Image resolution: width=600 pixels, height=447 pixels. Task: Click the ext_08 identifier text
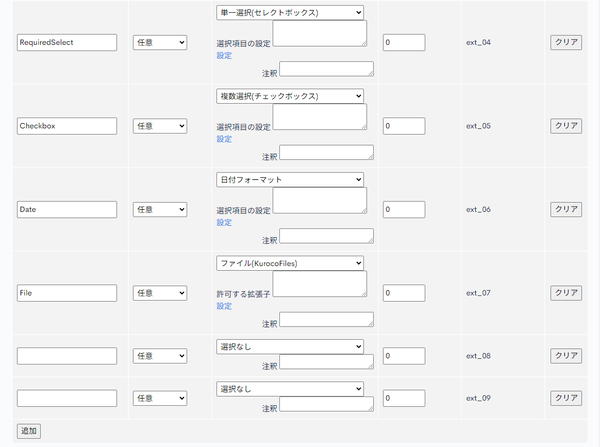point(478,356)
